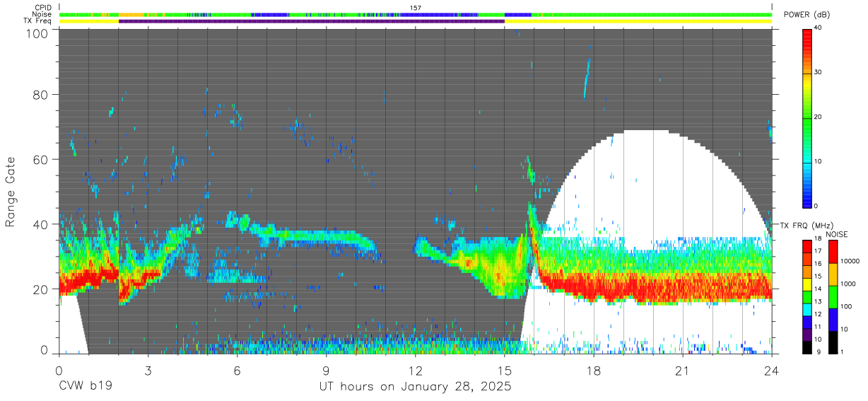Viewport: 868px width, 401px height.
Task: Click the green swatch in the NOISE legend
Action: pyautogui.click(x=833, y=296)
